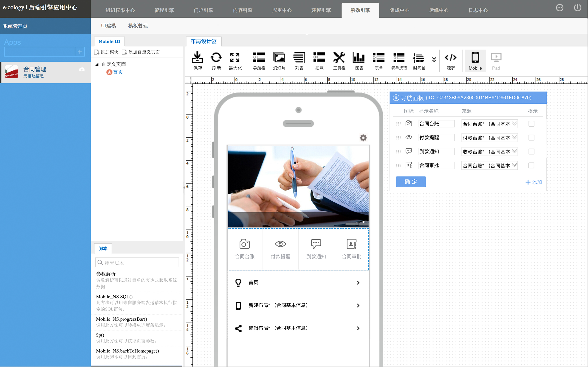Click the 添加 link in navigation panel
The height and width of the screenshot is (367, 588).
534,182
